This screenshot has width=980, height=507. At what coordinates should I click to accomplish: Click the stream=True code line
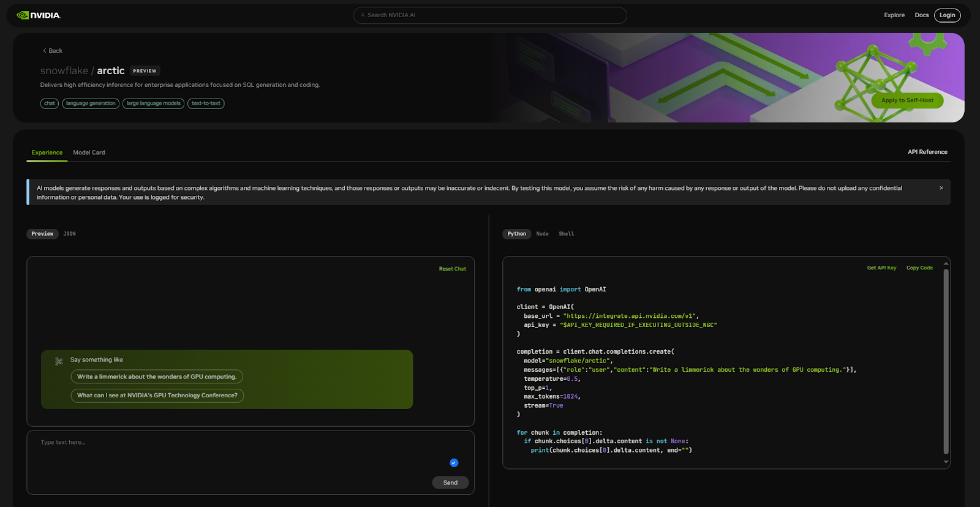coord(543,406)
